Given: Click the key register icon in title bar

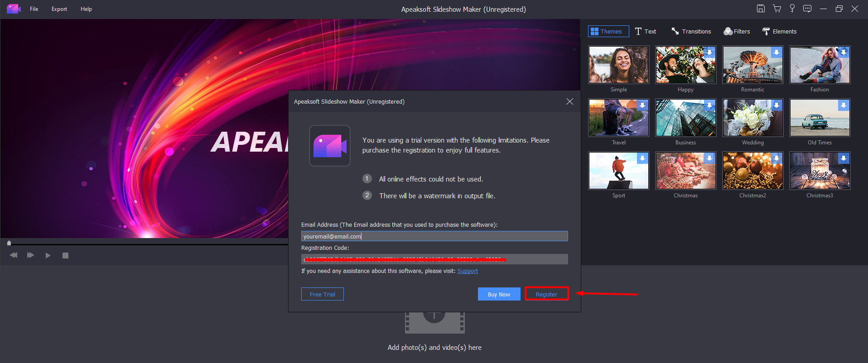Looking at the screenshot, I should 792,9.
